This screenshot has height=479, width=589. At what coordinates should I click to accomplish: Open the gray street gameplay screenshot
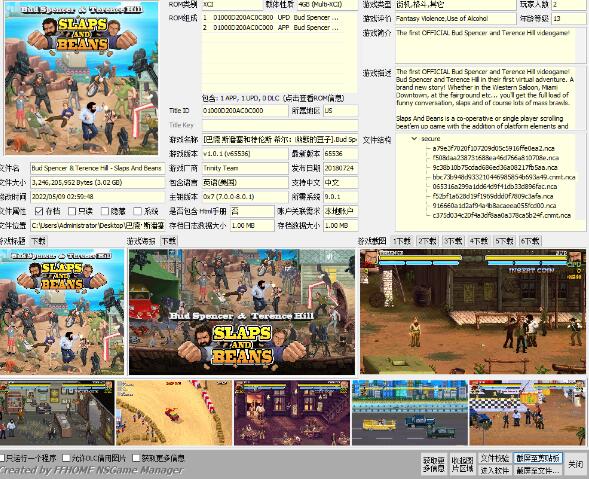click(57, 413)
